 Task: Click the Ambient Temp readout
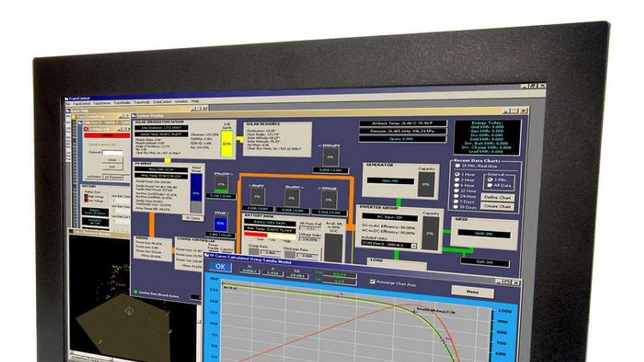pyautogui.click(x=403, y=123)
